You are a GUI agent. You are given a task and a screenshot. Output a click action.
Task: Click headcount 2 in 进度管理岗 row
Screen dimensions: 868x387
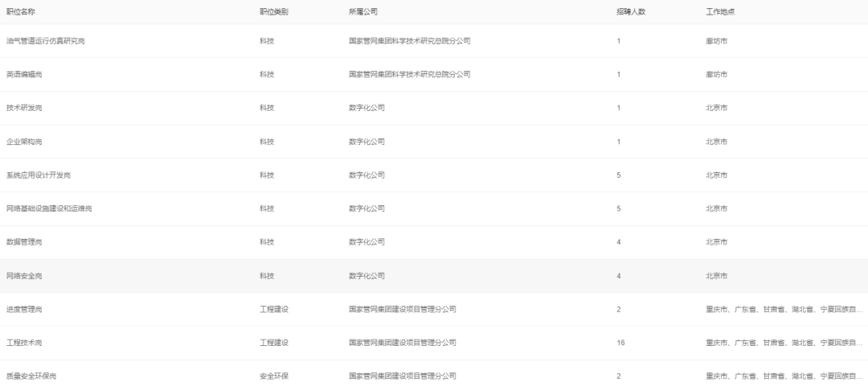619,310
